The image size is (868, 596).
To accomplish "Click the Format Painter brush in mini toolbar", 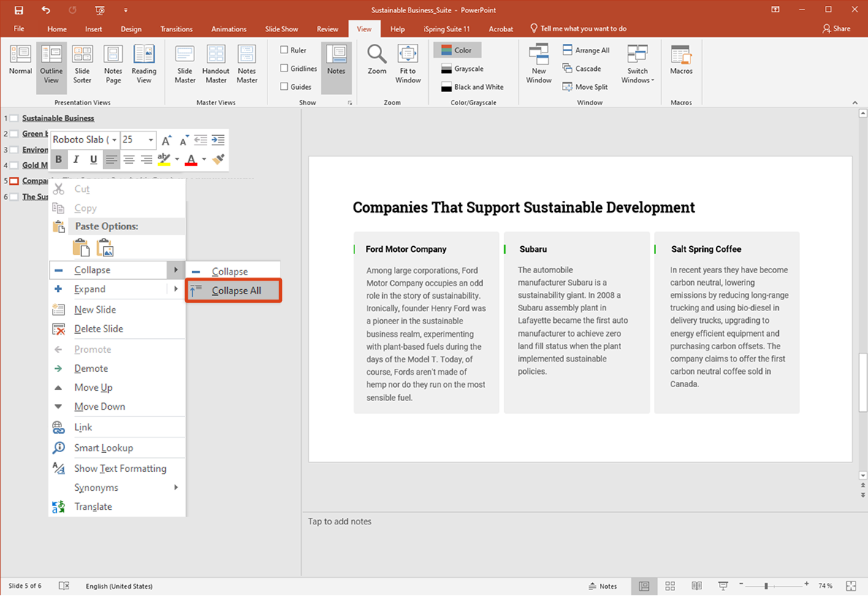I will click(x=218, y=159).
